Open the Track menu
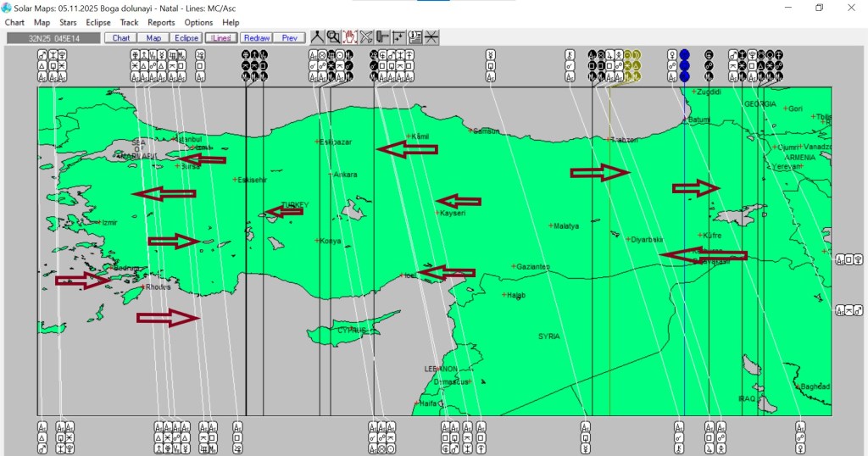Image resolution: width=868 pixels, height=456 pixels. [x=129, y=23]
